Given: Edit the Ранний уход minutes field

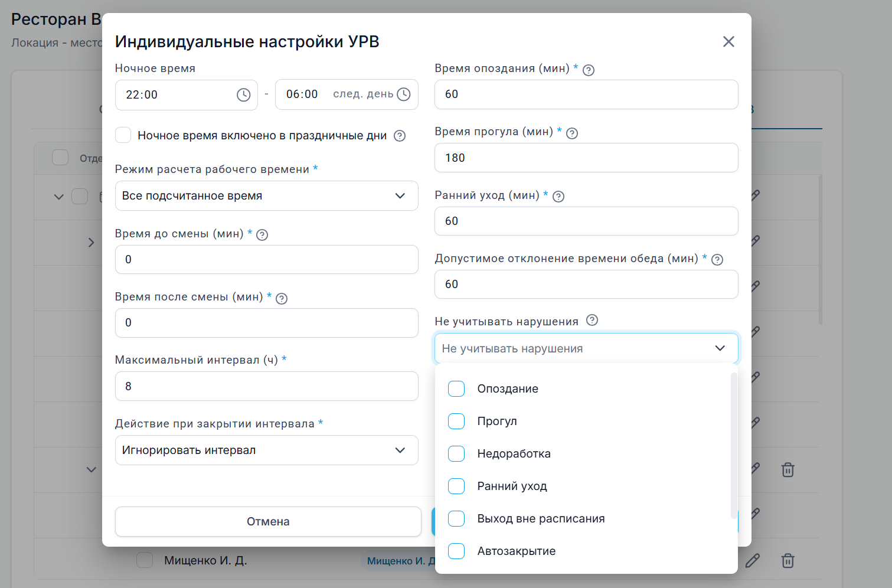Looking at the screenshot, I should [x=586, y=221].
